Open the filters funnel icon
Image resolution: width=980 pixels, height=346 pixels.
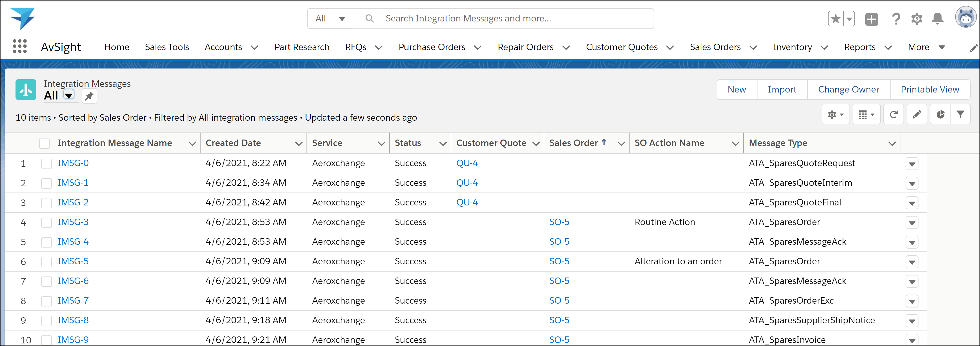point(960,114)
